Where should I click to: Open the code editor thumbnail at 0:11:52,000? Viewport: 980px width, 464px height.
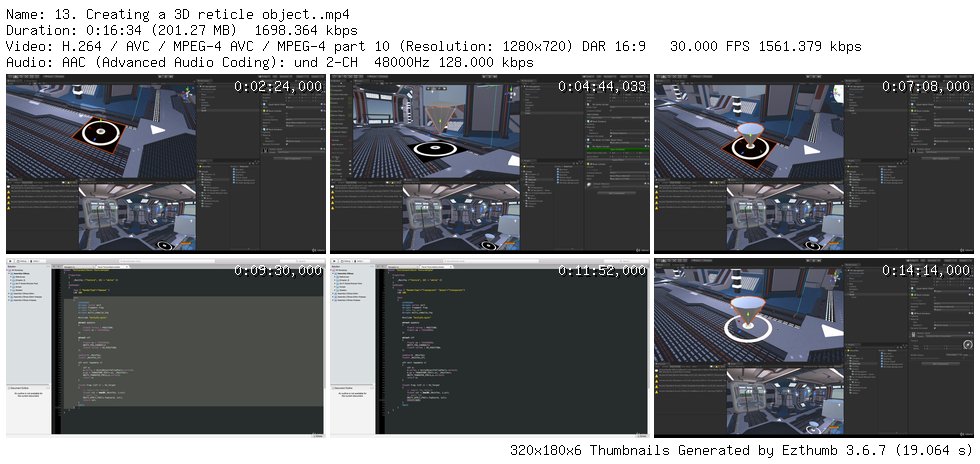(489, 347)
